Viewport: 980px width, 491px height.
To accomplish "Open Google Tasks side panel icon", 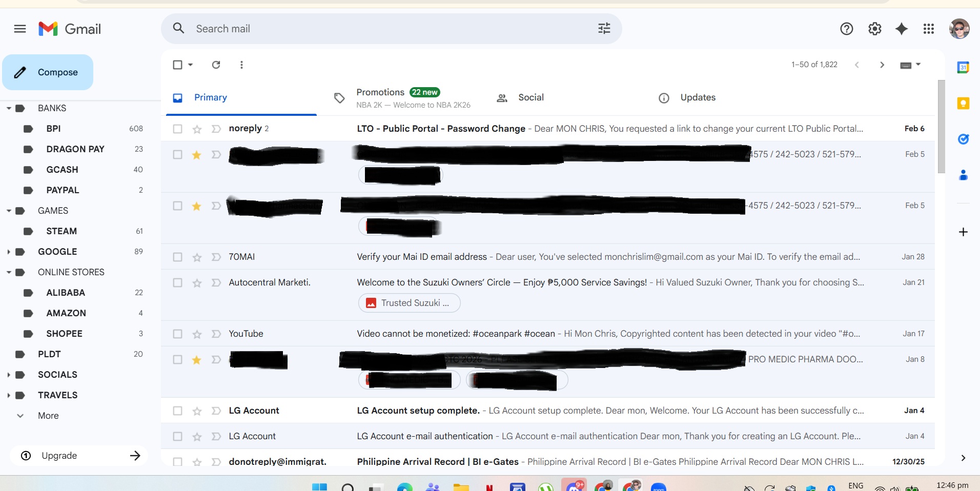I will [x=963, y=139].
